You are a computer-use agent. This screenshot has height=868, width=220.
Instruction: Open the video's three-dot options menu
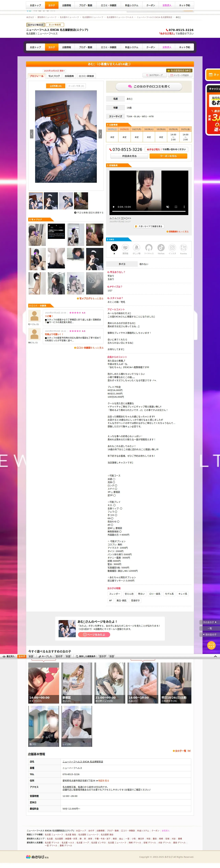[x=184, y=207]
